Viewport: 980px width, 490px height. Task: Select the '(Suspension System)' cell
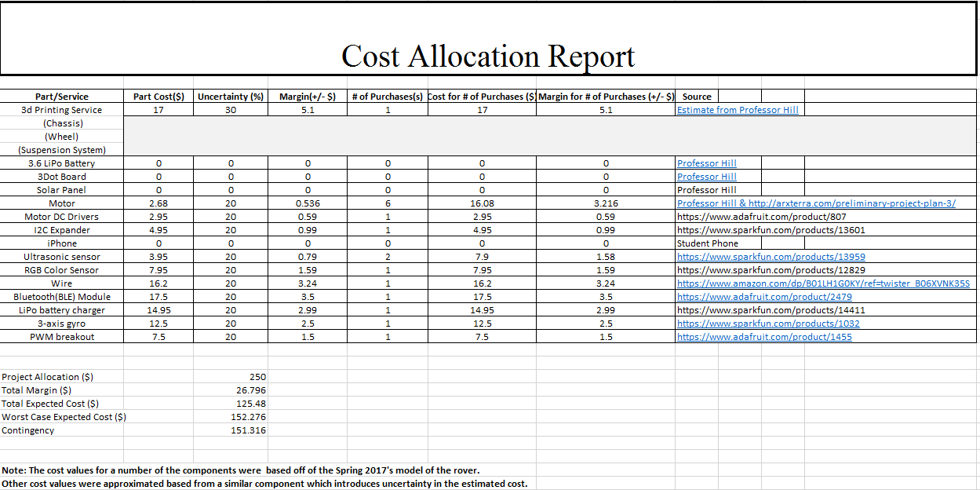62,150
